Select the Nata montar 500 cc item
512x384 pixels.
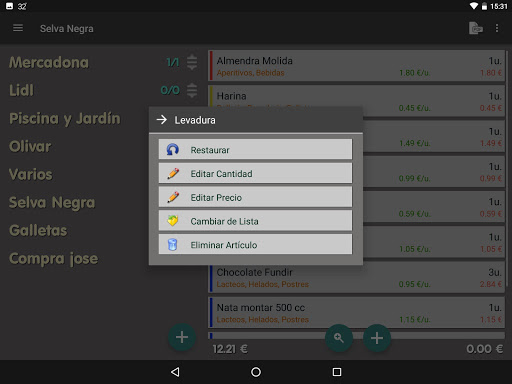point(357,312)
